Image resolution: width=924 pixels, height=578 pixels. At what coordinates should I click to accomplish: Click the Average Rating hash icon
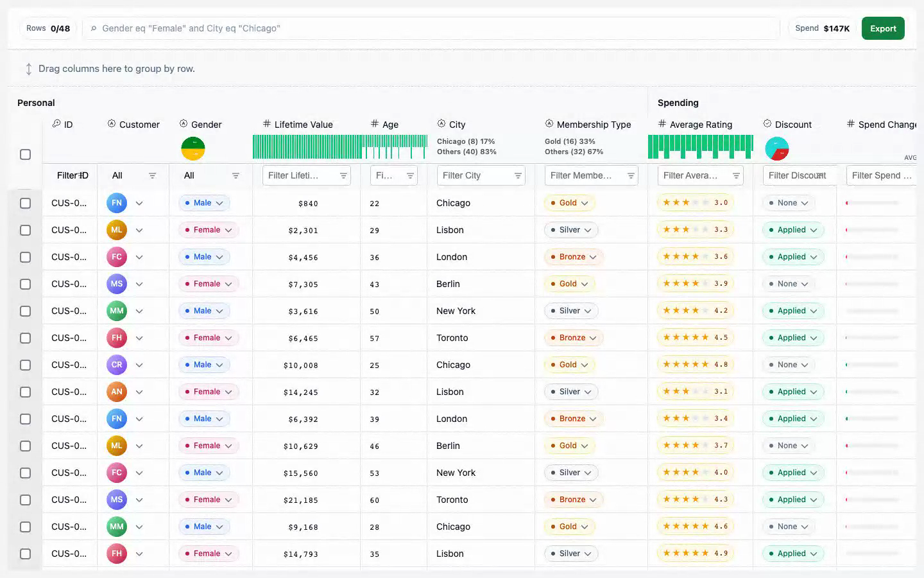pyautogui.click(x=662, y=124)
